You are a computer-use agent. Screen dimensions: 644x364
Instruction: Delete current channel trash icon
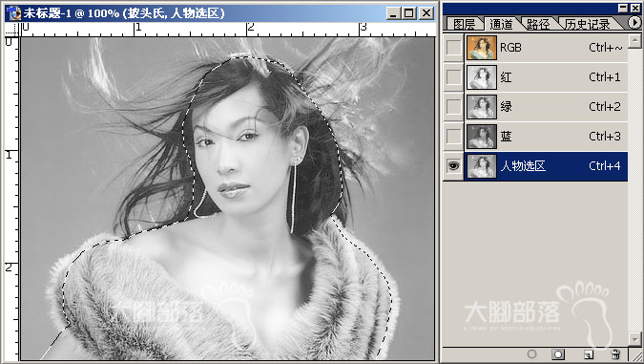pyautogui.click(x=614, y=354)
